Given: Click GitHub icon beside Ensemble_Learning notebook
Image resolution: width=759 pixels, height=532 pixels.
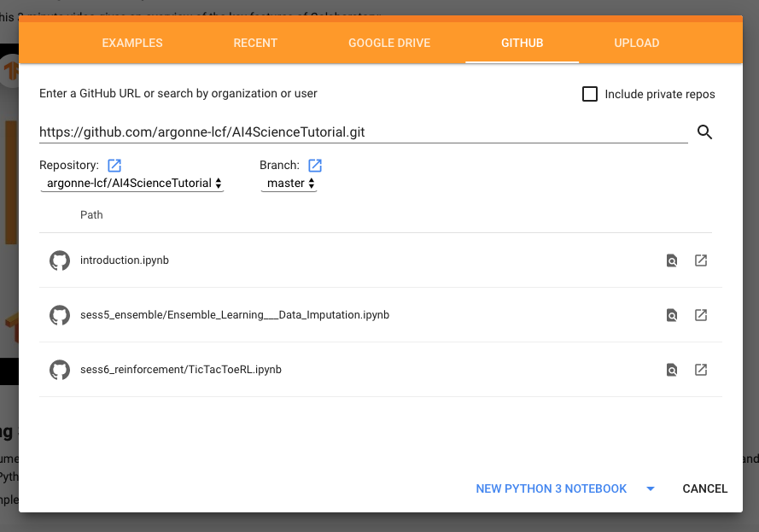Looking at the screenshot, I should (60, 315).
